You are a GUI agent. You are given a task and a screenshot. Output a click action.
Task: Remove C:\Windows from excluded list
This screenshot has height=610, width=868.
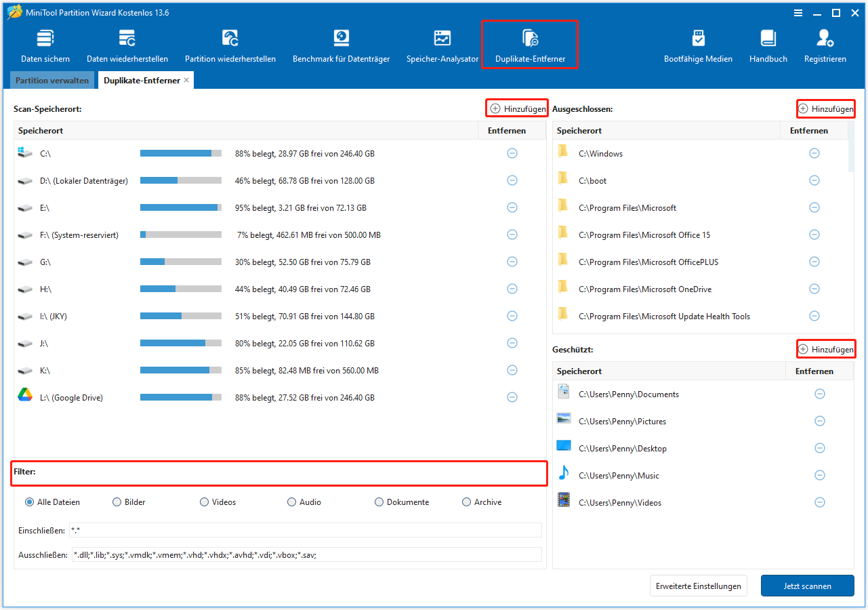[x=814, y=153]
